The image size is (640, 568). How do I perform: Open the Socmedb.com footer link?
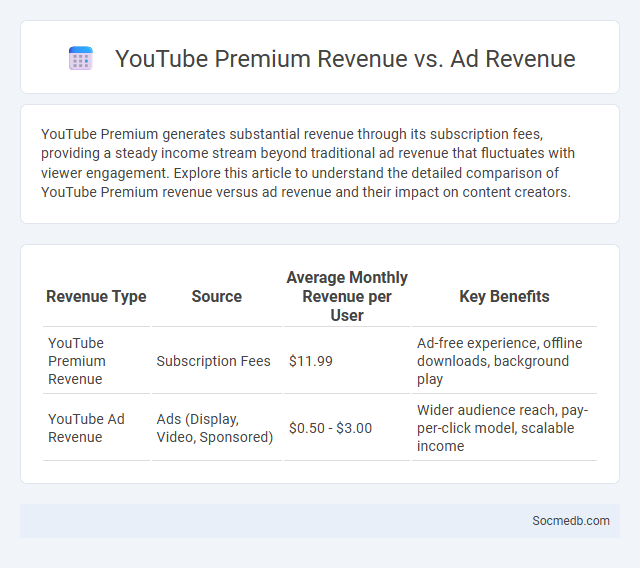point(571,521)
